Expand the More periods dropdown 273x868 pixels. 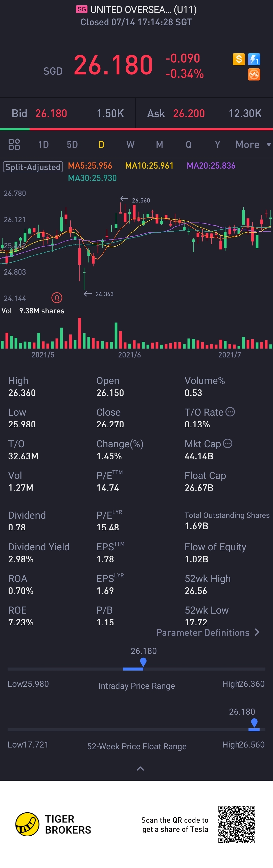(x=253, y=145)
